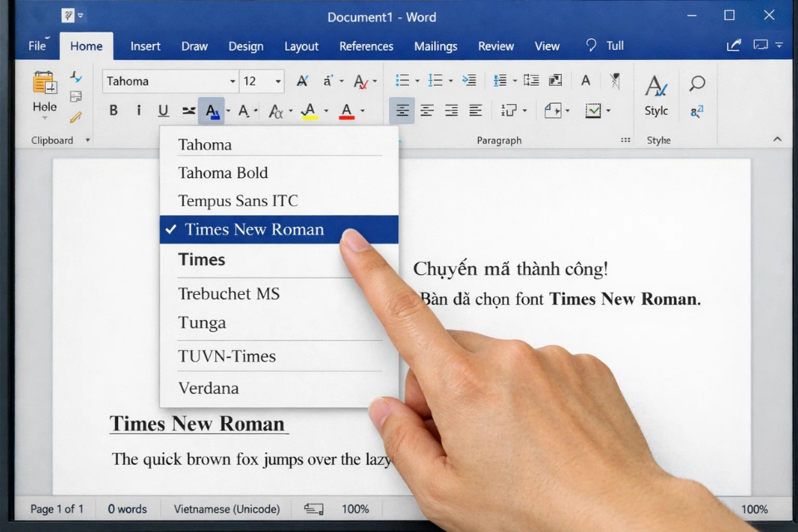Switch to the Insert ribbon tab
Screen dimensions: 798x532
pyautogui.click(x=145, y=46)
